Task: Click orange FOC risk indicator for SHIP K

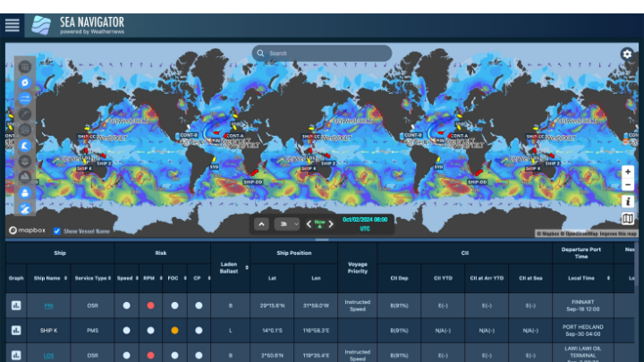Action: (x=174, y=331)
